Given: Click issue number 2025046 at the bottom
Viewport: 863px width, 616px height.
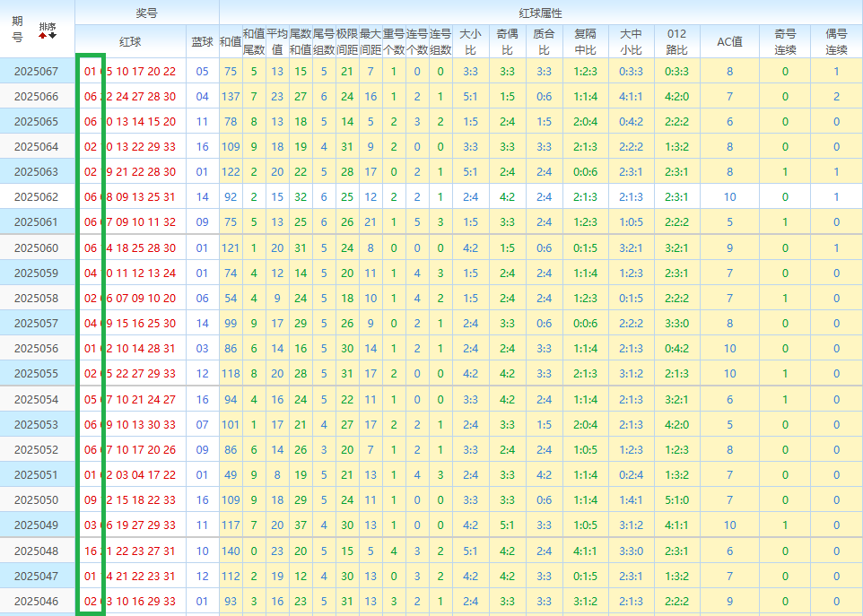Looking at the screenshot, I should [36, 601].
